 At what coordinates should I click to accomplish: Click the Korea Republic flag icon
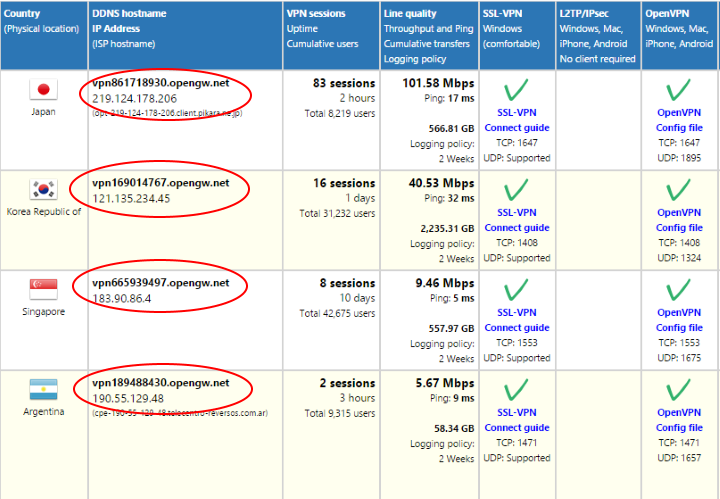pyautogui.click(x=43, y=190)
